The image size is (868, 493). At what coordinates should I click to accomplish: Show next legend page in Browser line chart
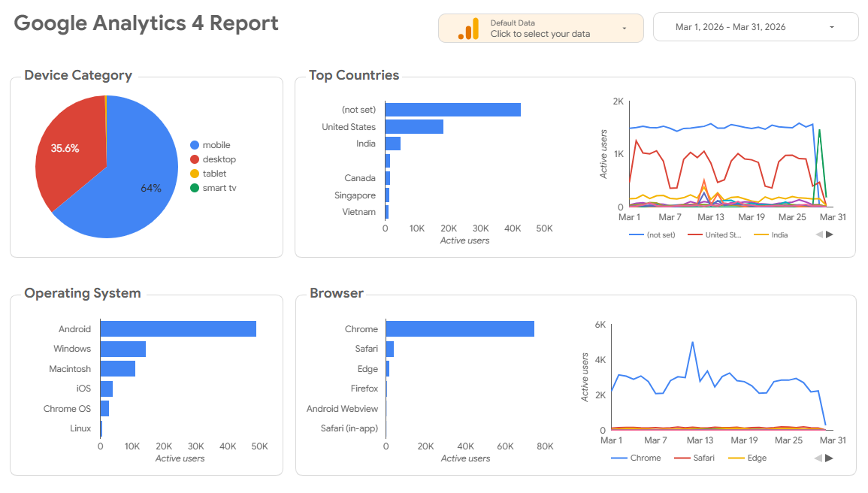[x=829, y=458]
